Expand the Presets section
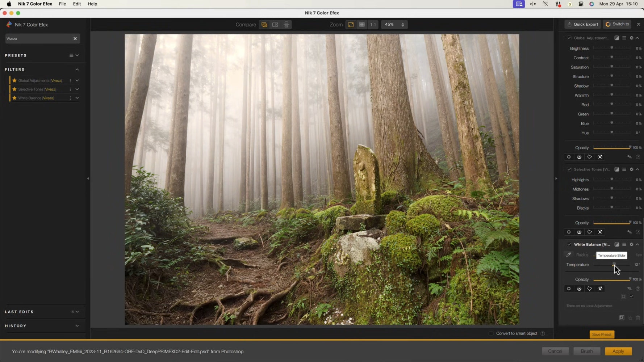 (x=77, y=55)
